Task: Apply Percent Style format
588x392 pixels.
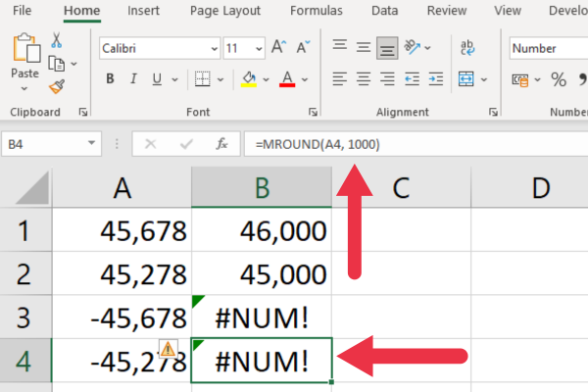Action: pyautogui.click(x=559, y=79)
